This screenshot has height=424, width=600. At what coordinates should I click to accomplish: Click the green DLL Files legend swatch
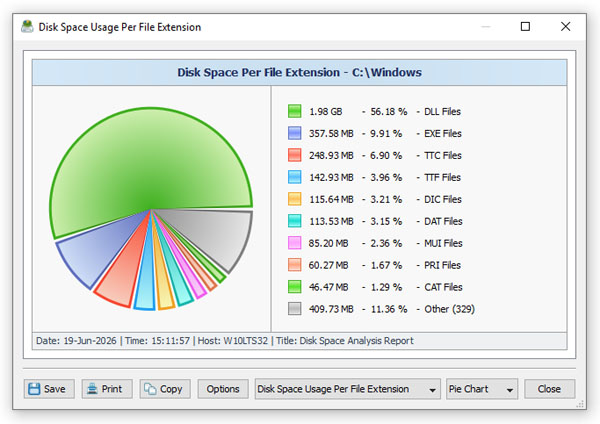click(294, 111)
